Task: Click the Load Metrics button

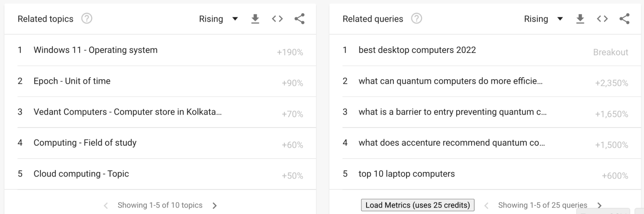Action: (x=418, y=205)
